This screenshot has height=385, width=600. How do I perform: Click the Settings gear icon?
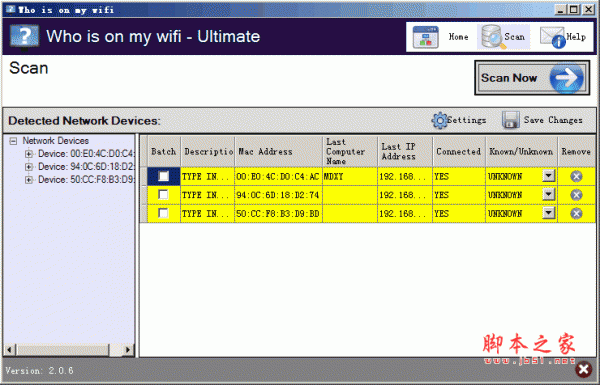point(439,121)
